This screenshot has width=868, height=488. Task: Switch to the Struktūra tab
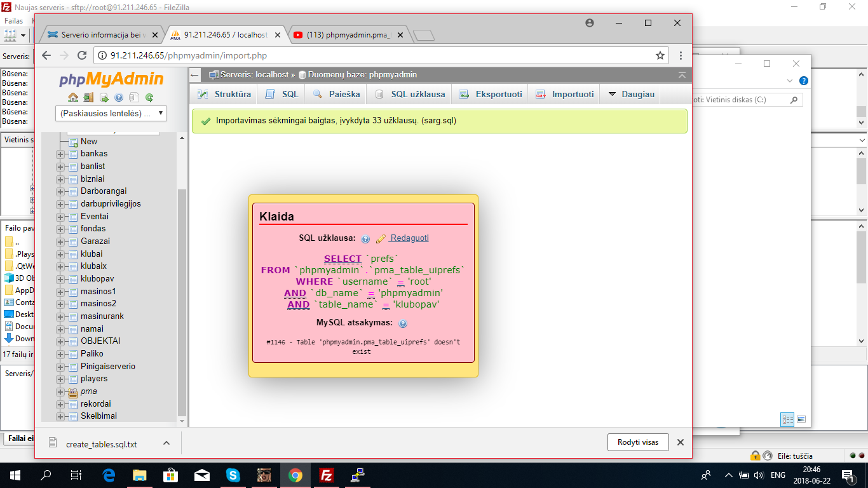click(224, 94)
